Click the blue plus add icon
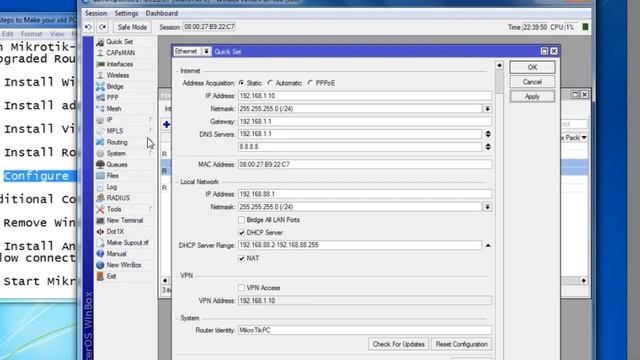640x360 pixels. (167, 124)
